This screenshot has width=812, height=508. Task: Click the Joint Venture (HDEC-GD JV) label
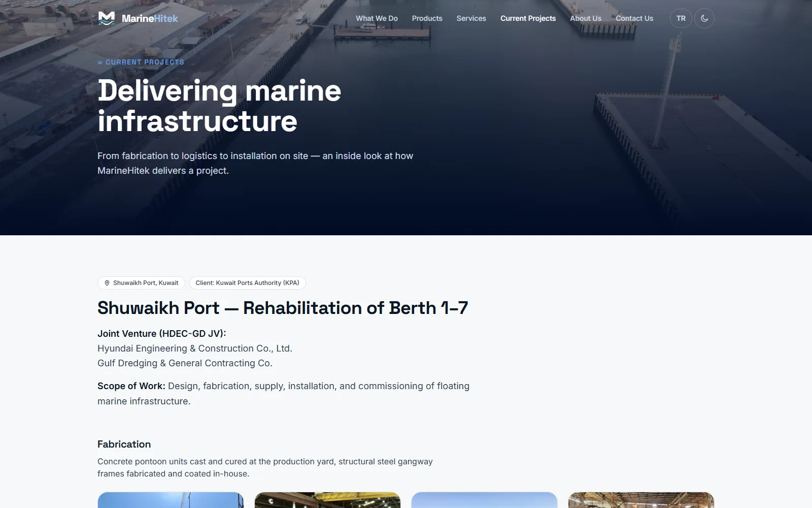[x=162, y=334]
